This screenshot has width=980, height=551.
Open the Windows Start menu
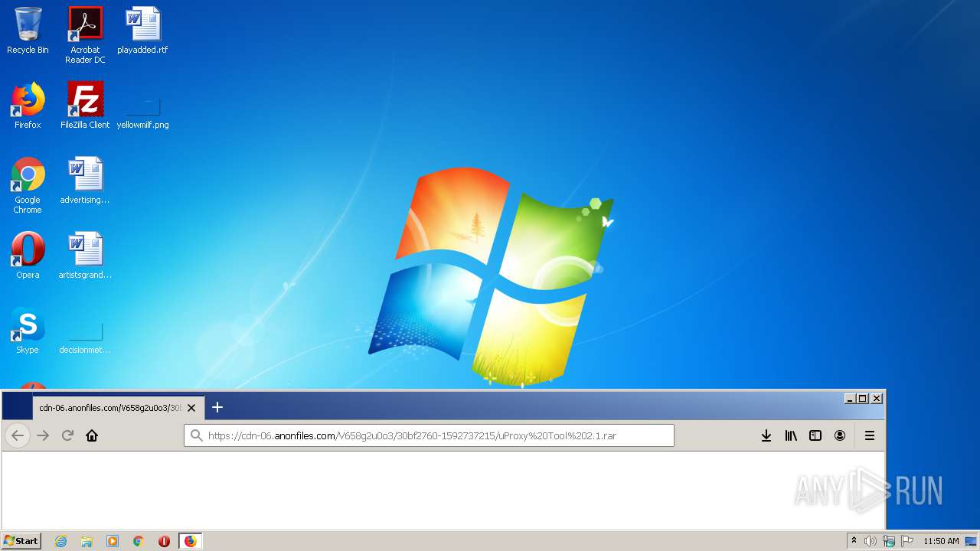(x=21, y=541)
